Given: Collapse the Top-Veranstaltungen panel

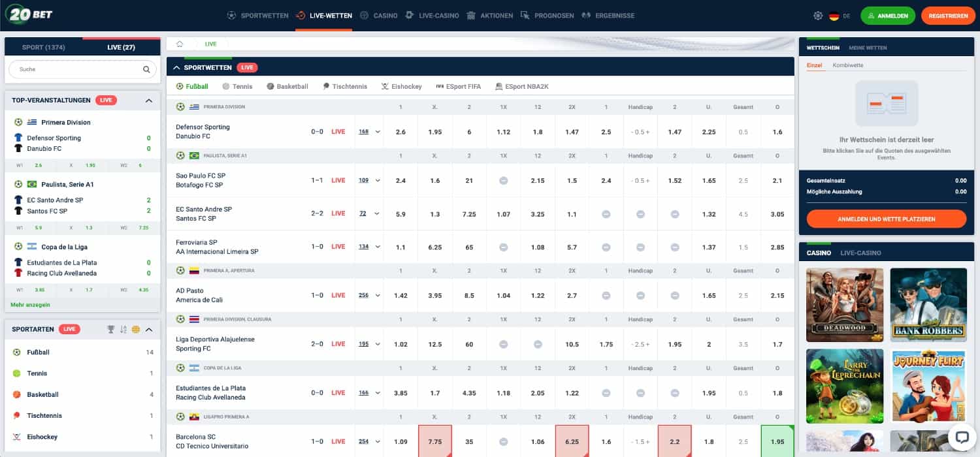Looking at the screenshot, I should point(149,101).
